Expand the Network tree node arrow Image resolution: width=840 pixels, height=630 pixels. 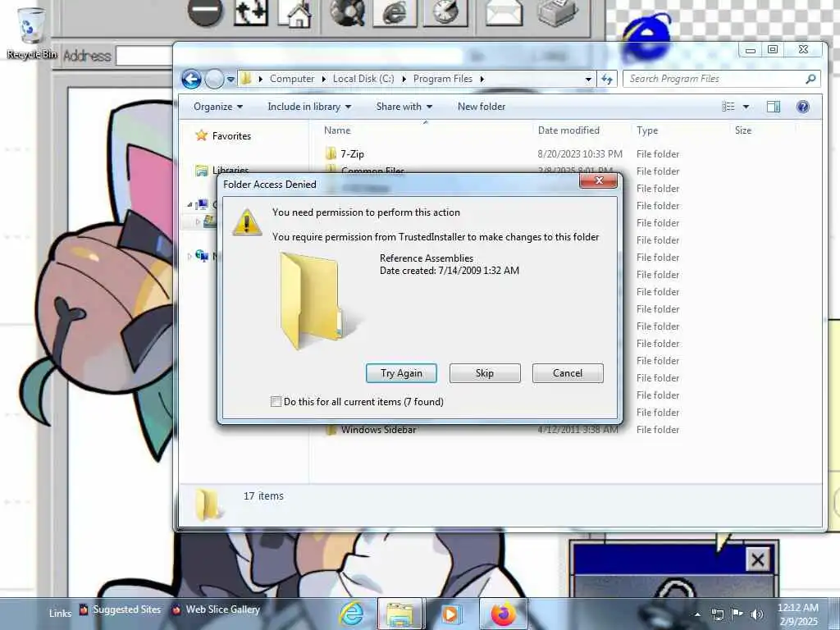pos(189,257)
